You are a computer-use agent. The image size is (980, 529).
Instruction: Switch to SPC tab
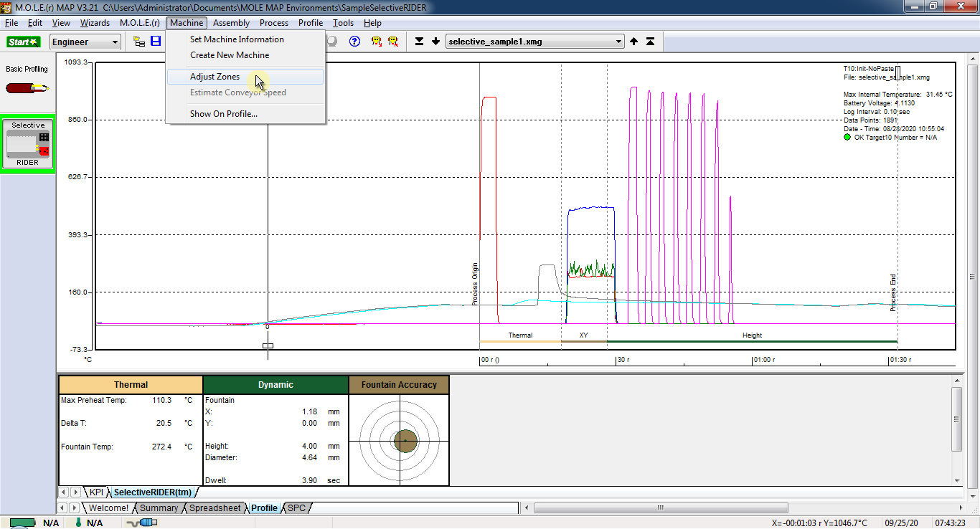(296, 508)
